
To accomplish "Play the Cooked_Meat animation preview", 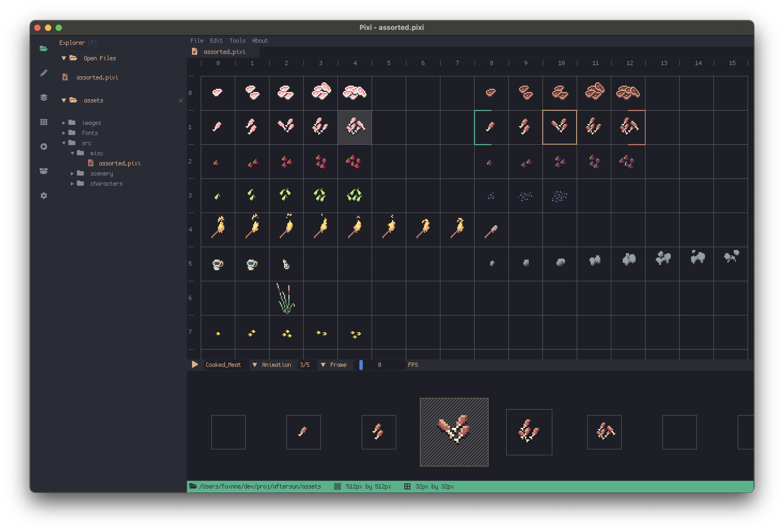I will (194, 364).
